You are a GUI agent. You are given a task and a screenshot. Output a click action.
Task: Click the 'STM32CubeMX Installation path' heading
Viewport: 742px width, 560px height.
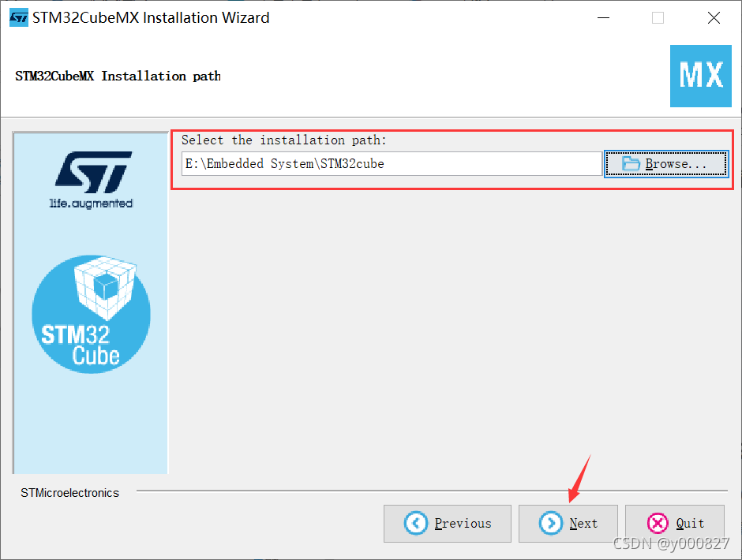coord(118,77)
